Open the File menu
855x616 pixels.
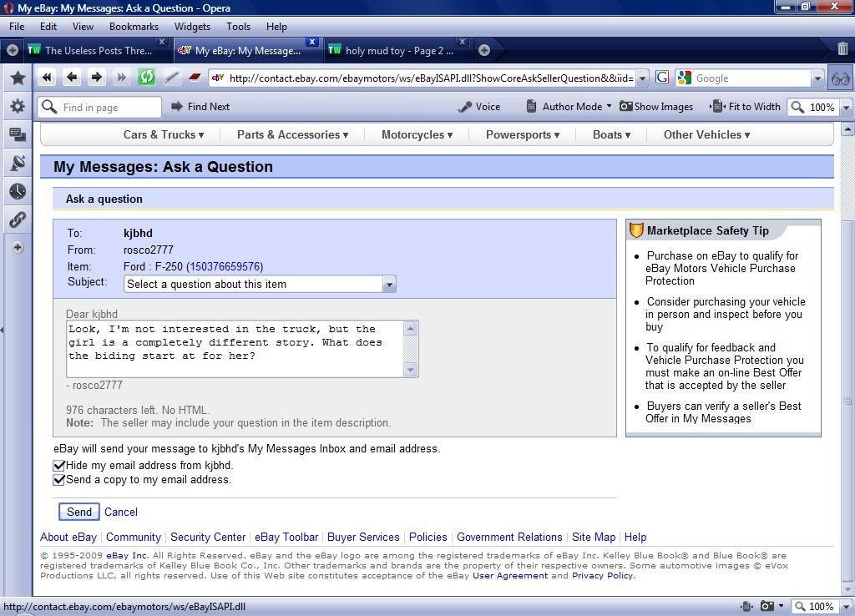coord(17,26)
